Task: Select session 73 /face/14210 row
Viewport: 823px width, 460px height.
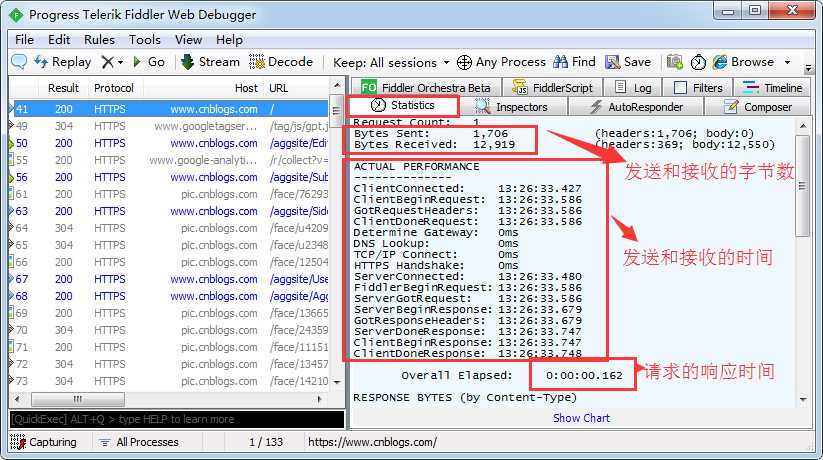Action: coord(169,381)
